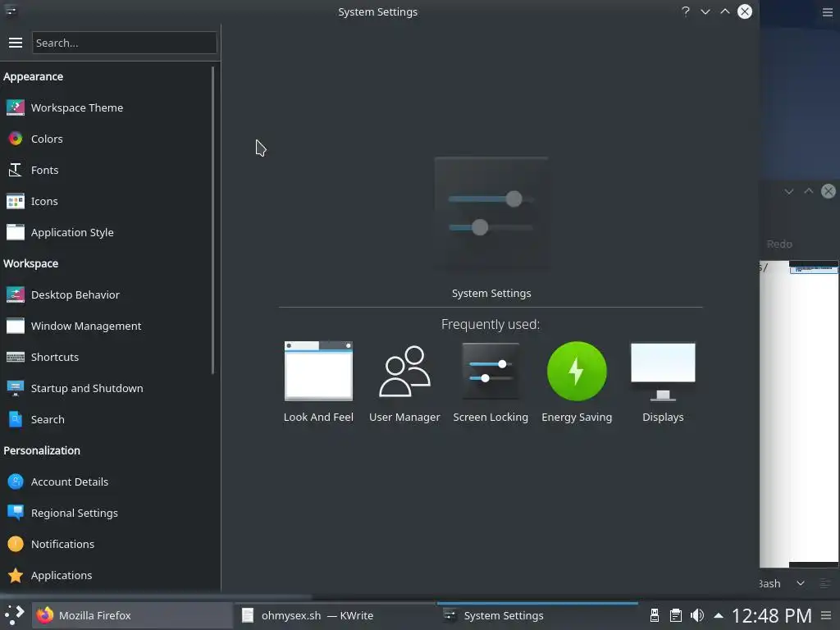Open the clipboard tray icon

[x=676, y=615]
